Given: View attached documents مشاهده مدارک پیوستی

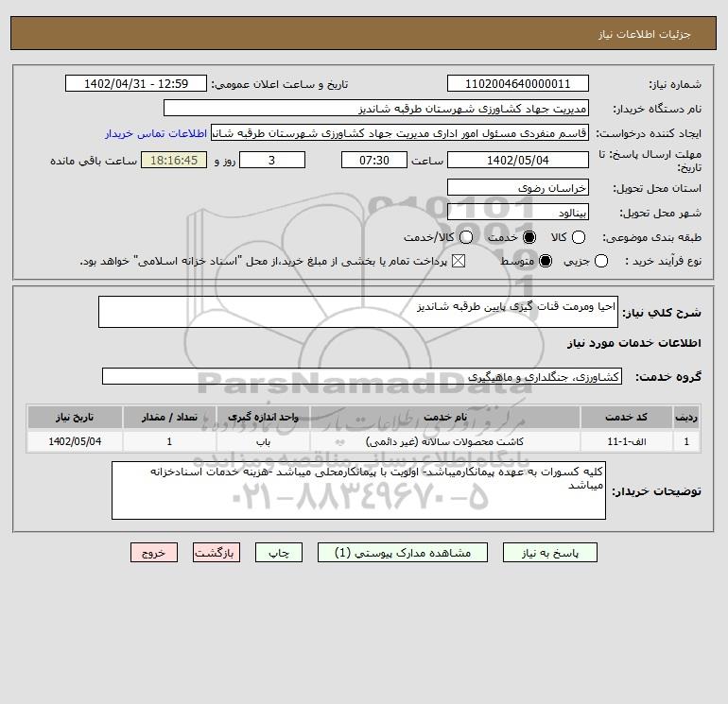Looking at the screenshot, I should point(403,552).
